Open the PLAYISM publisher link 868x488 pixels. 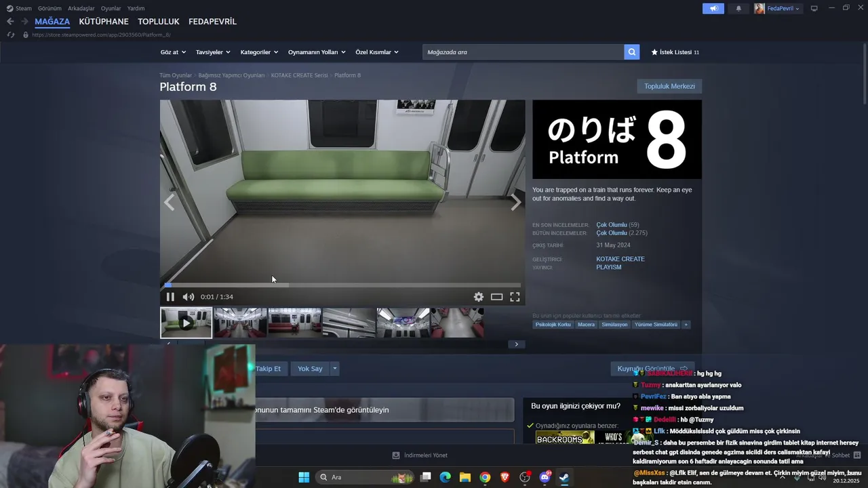pos(609,267)
